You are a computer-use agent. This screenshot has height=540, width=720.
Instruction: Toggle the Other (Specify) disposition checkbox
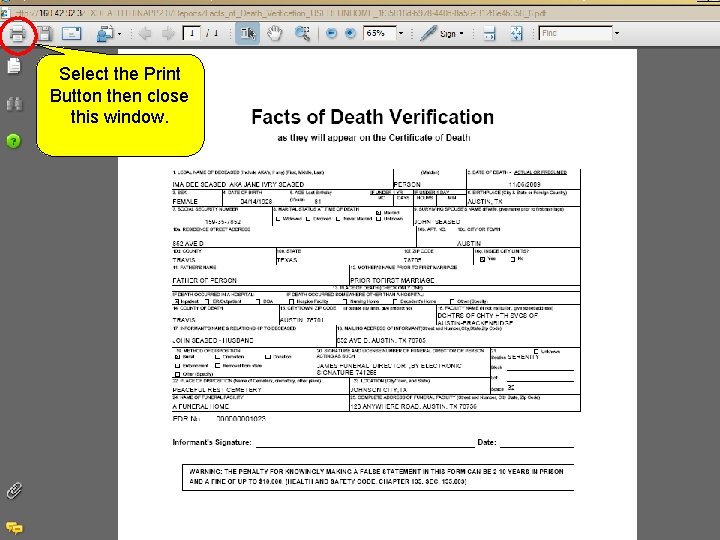point(178,374)
